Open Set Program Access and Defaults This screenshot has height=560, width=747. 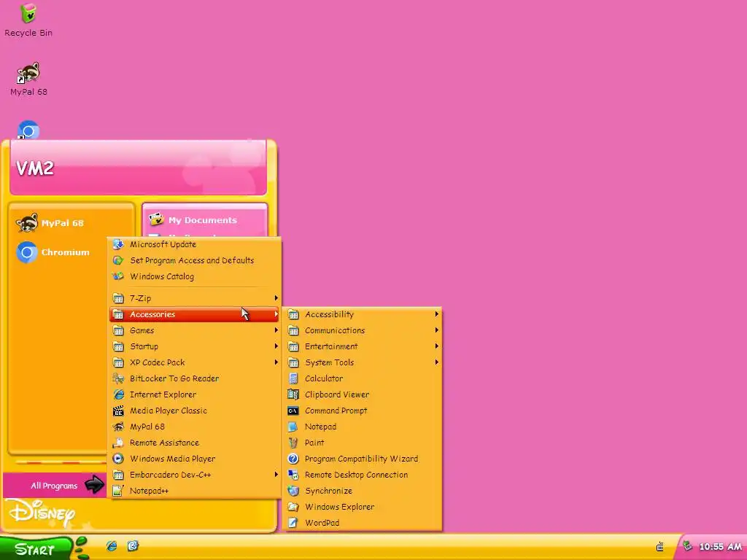click(x=196, y=260)
